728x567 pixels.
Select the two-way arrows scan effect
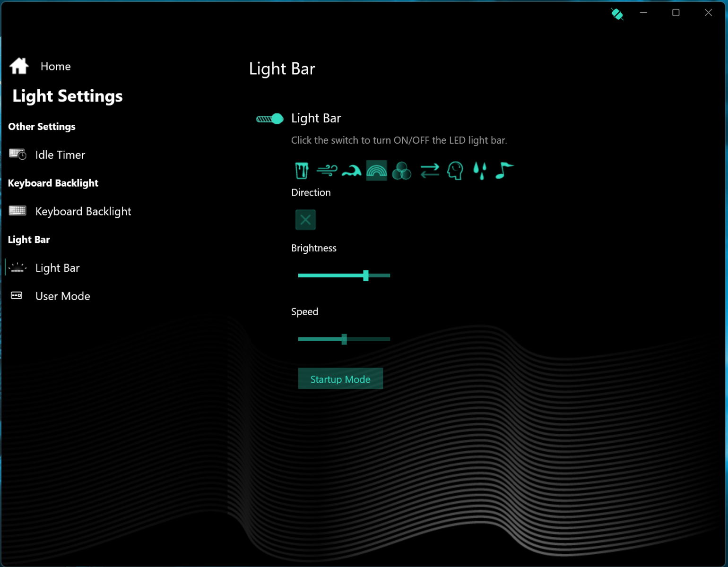pos(429,171)
